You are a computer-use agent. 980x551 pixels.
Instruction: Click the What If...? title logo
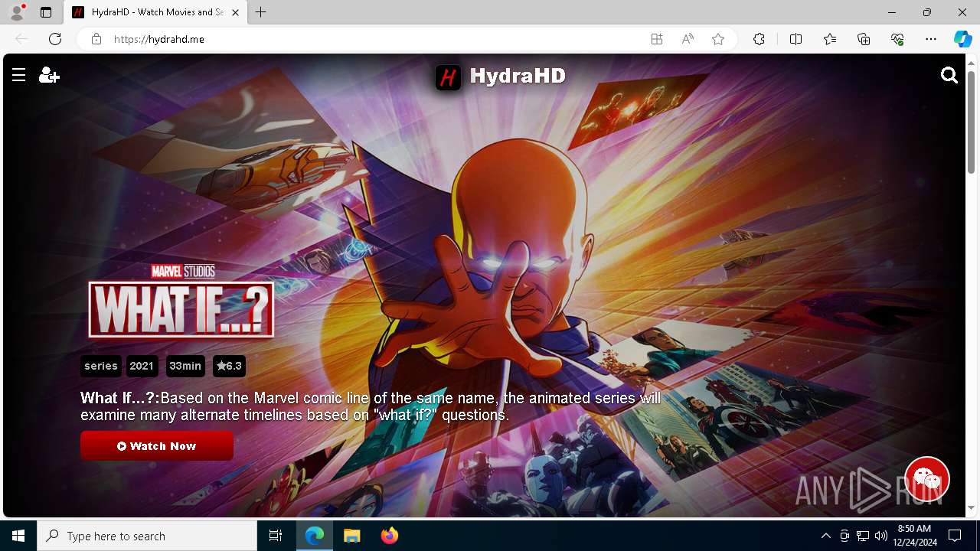pos(181,302)
